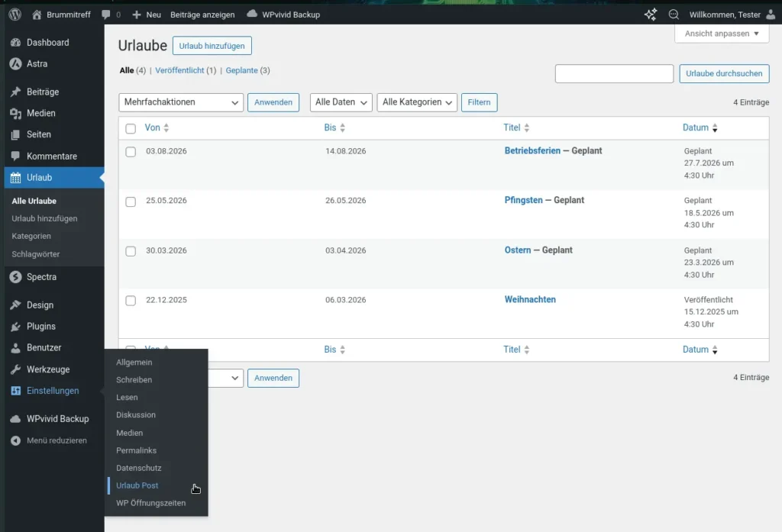Select WP Öffnungszeiten in flyout menu
The height and width of the screenshot is (532, 782).
point(151,503)
